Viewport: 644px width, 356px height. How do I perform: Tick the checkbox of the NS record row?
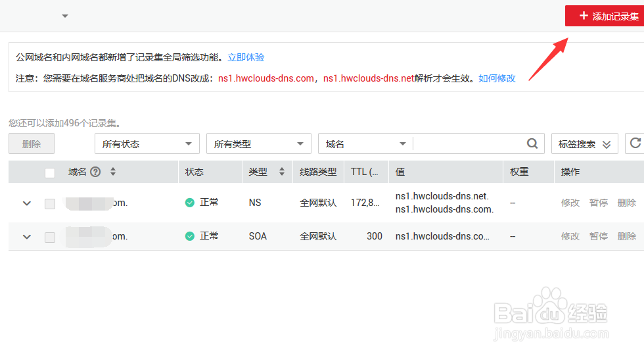pyautogui.click(x=50, y=204)
